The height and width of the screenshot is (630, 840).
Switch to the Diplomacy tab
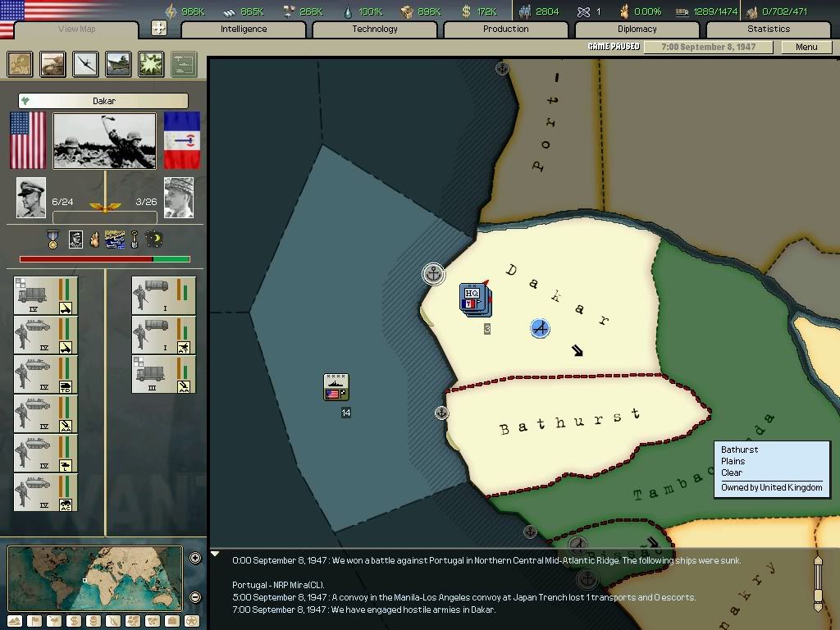[637, 29]
